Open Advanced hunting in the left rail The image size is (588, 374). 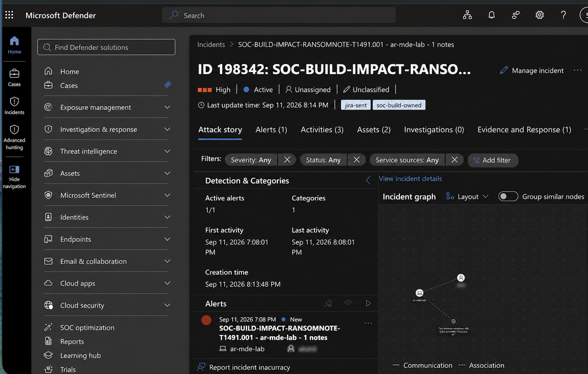click(x=14, y=137)
